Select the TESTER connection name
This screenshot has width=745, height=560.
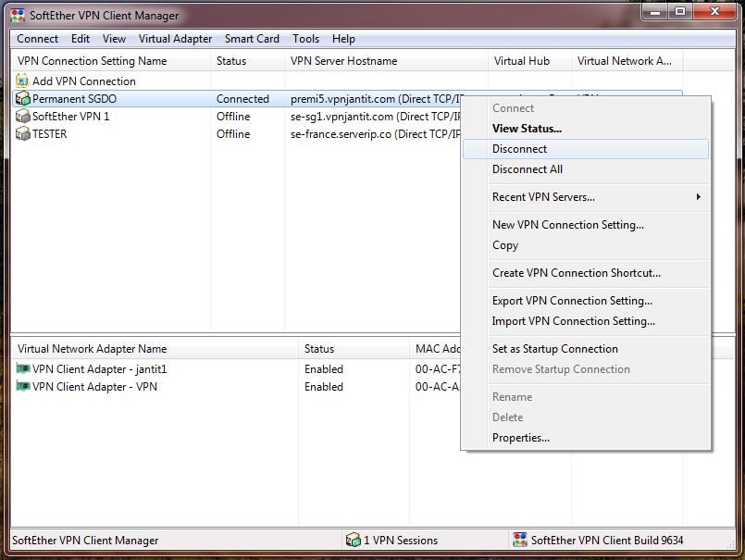(x=49, y=134)
